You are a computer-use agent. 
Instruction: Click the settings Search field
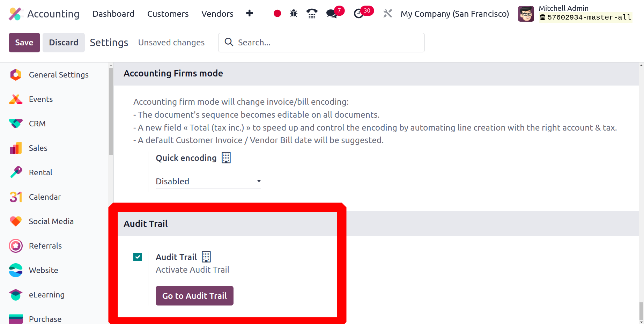[x=321, y=43]
